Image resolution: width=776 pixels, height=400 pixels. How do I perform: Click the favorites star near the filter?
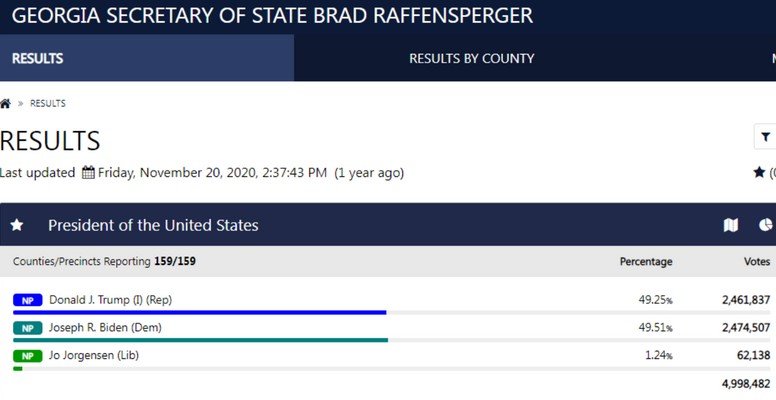point(759,172)
